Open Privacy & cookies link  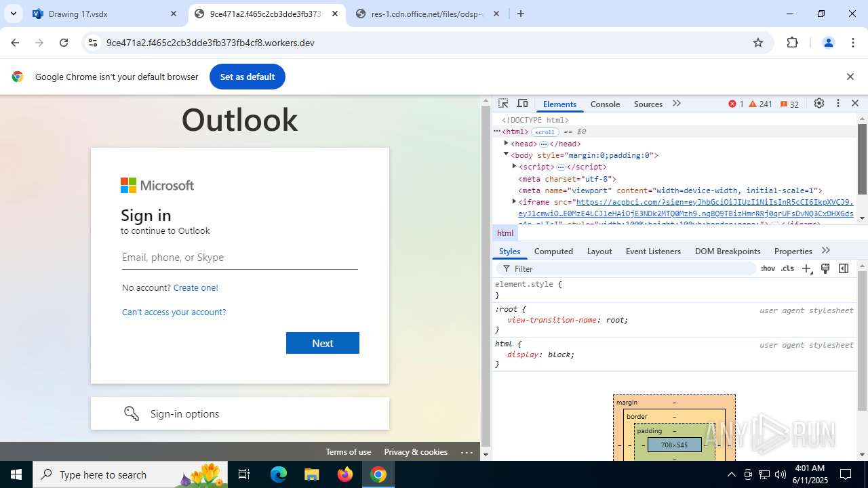click(416, 452)
